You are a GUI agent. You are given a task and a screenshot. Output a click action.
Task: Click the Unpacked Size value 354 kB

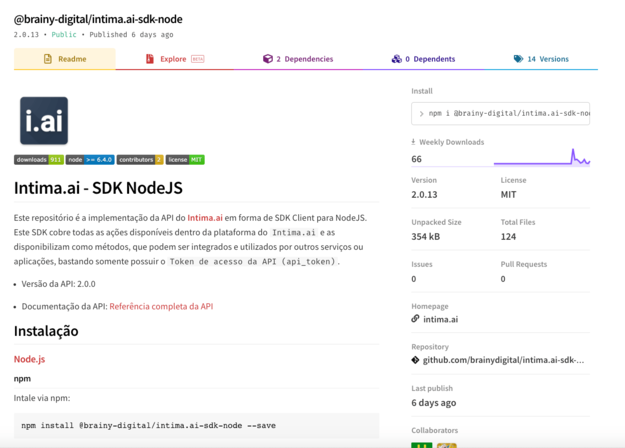click(x=426, y=236)
